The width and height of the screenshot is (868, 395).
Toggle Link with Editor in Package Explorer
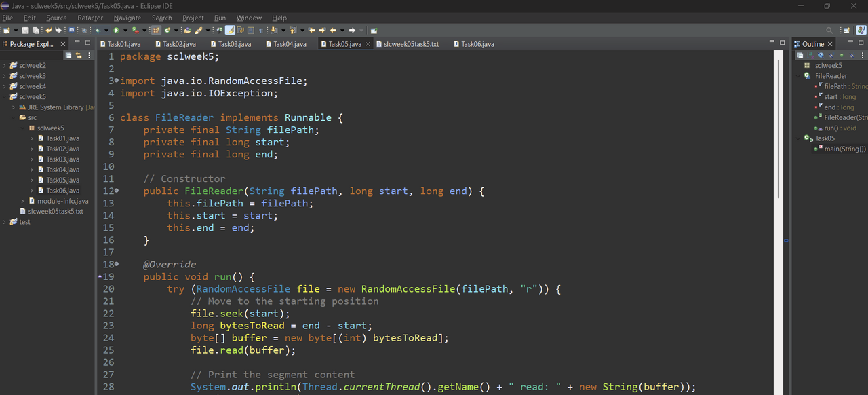(x=79, y=55)
